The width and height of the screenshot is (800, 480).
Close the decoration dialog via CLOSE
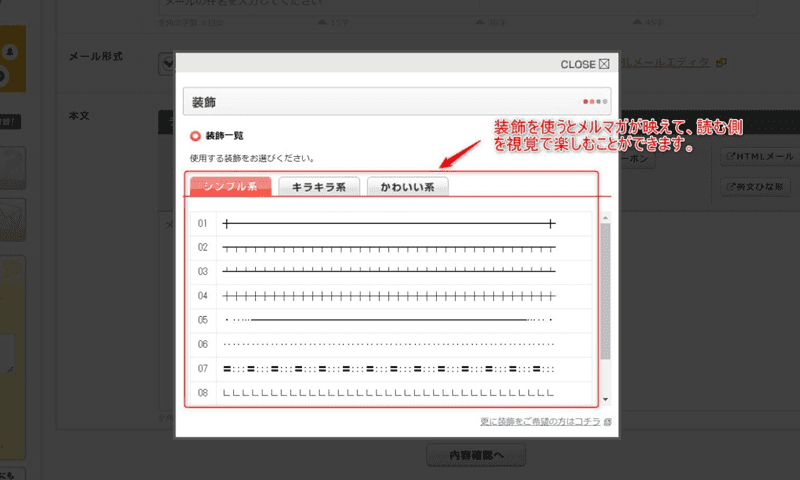click(585, 64)
